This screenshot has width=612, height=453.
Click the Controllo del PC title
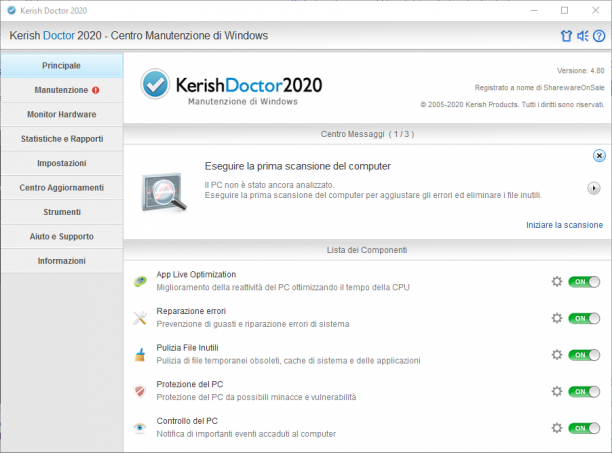187,421
